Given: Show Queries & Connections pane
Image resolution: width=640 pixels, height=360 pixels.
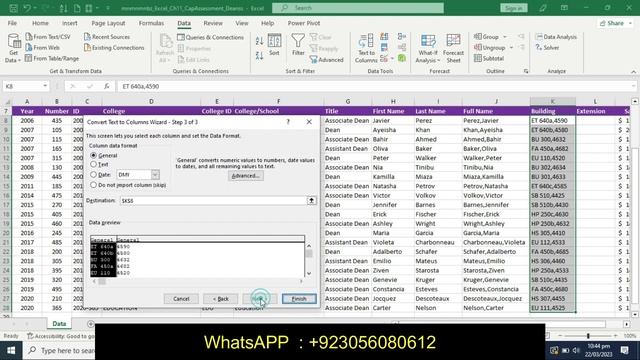Looking at the screenshot, I should point(210,37).
